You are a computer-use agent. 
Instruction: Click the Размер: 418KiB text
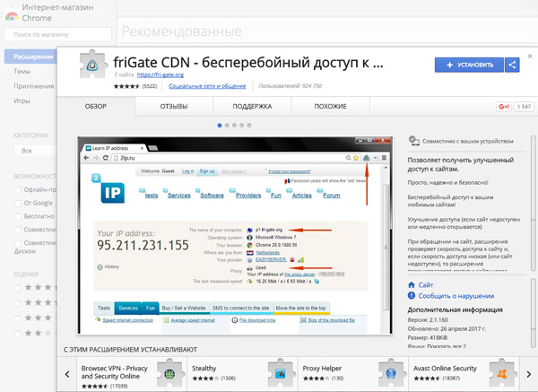pyautogui.click(x=428, y=338)
